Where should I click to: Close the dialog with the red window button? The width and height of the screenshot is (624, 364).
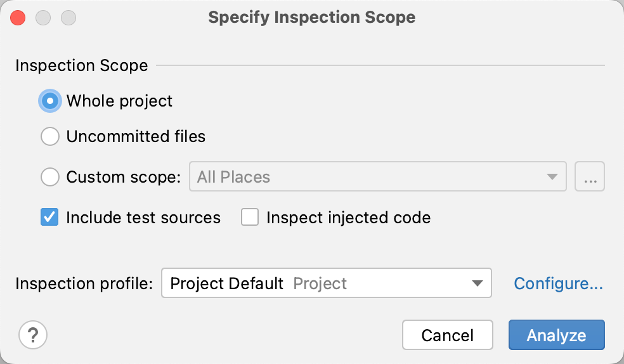[18, 18]
